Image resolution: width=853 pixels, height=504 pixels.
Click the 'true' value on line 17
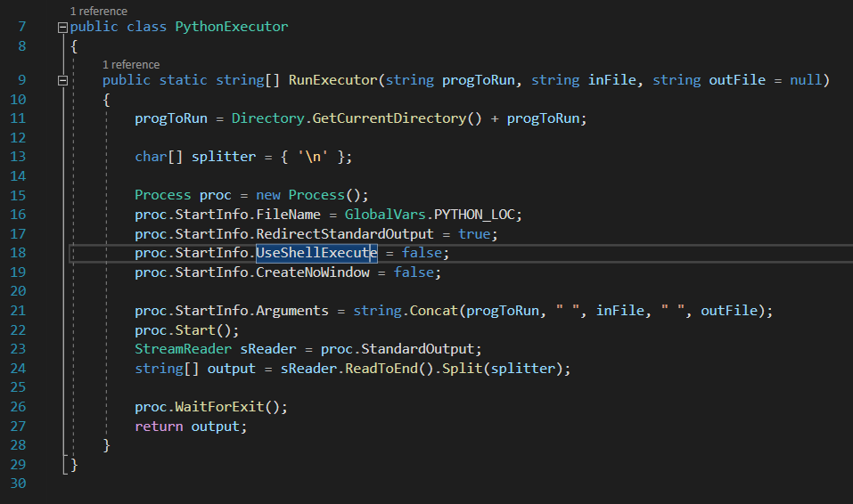click(x=474, y=234)
